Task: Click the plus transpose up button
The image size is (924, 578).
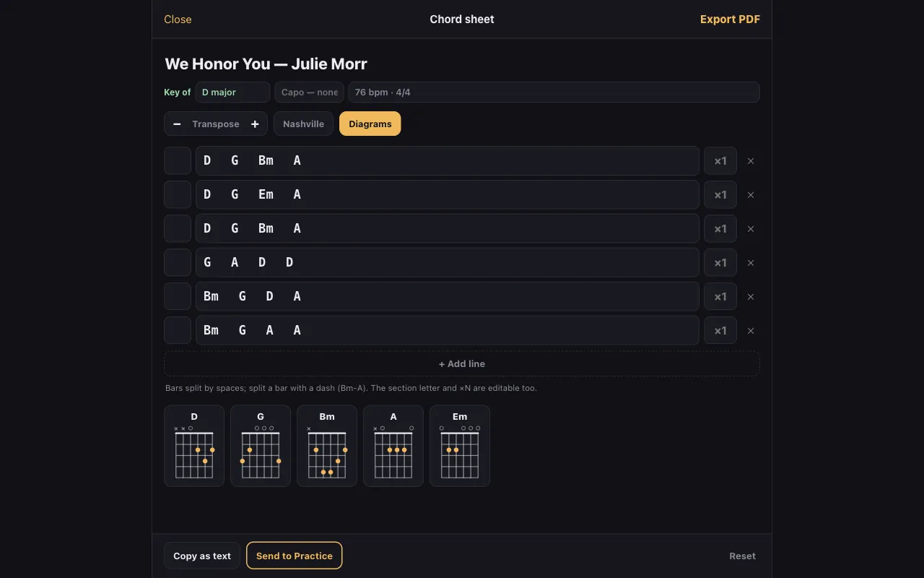Action: click(255, 124)
